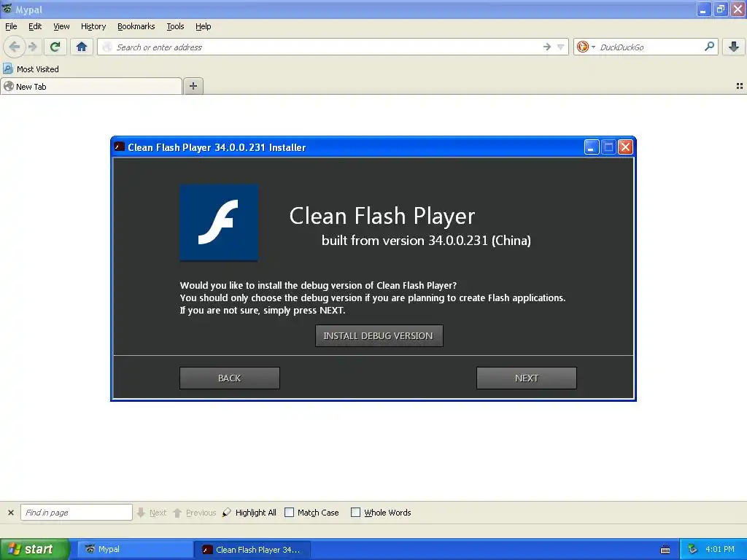Reload the page with the refresh icon
The height and width of the screenshot is (560, 747).
(x=55, y=47)
